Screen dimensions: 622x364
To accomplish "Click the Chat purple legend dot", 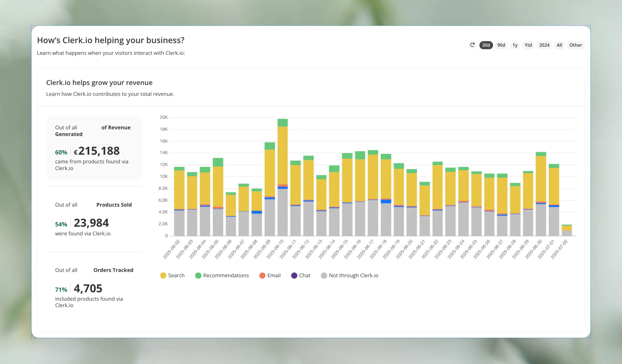I will (x=294, y=275).
